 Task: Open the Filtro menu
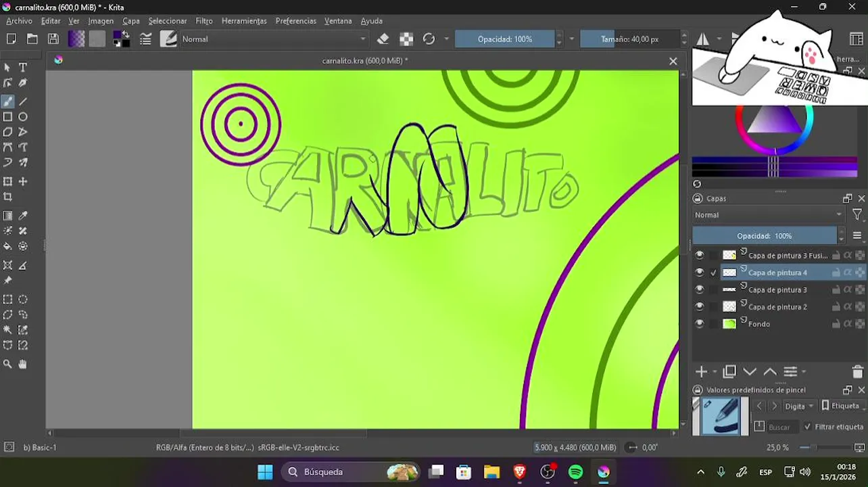[x=204, y=21]
